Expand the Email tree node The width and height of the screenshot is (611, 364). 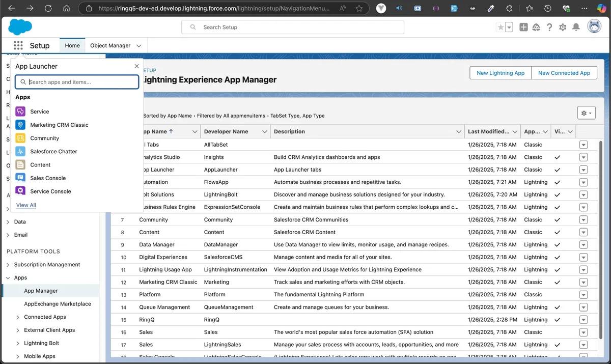click(8, 235)
